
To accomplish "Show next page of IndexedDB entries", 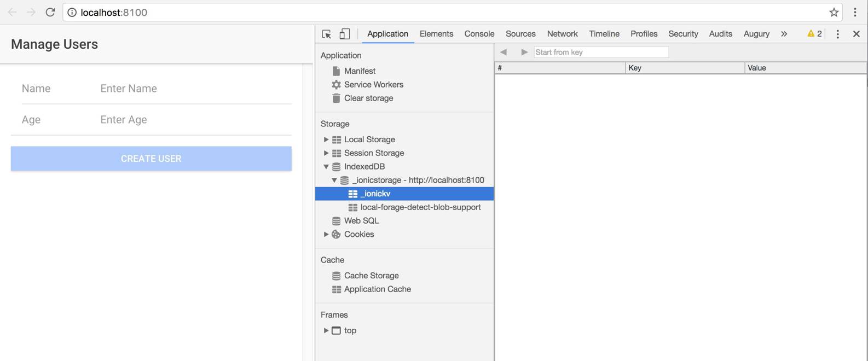I will point(524,52).
